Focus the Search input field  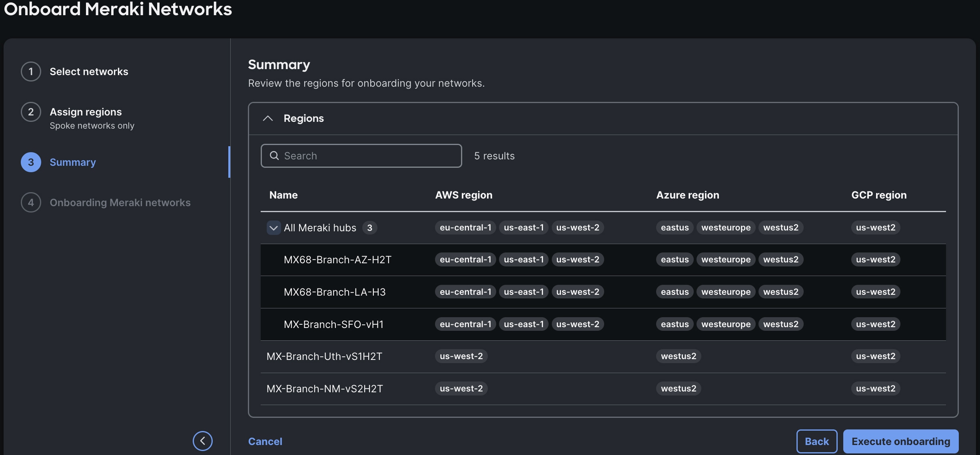(x=361, y=156)
